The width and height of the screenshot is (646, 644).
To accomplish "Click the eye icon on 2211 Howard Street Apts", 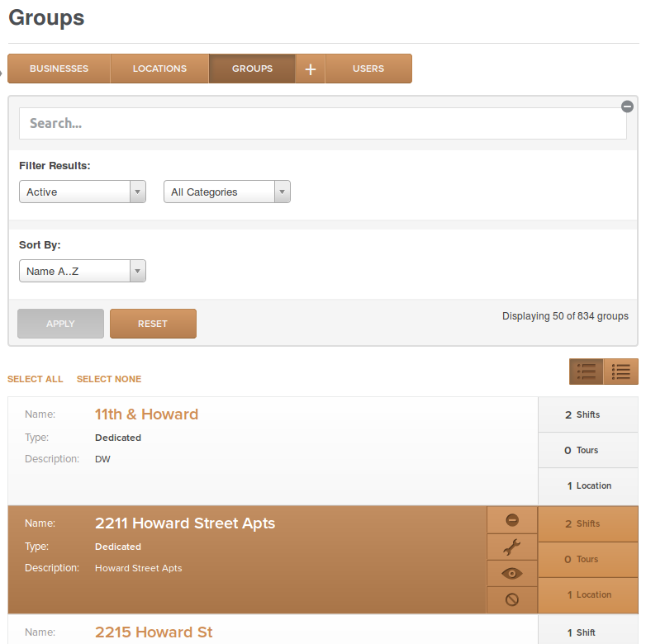I will point(512,574).
